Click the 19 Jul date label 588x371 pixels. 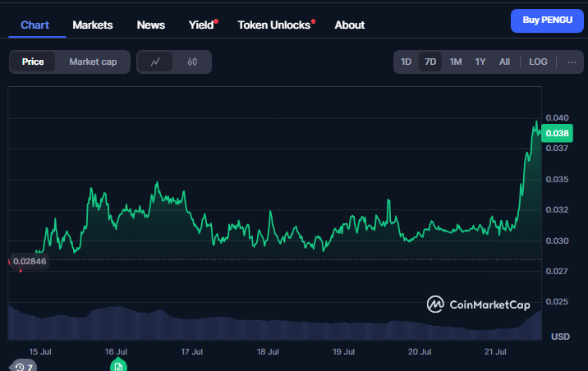pos(343,352)
